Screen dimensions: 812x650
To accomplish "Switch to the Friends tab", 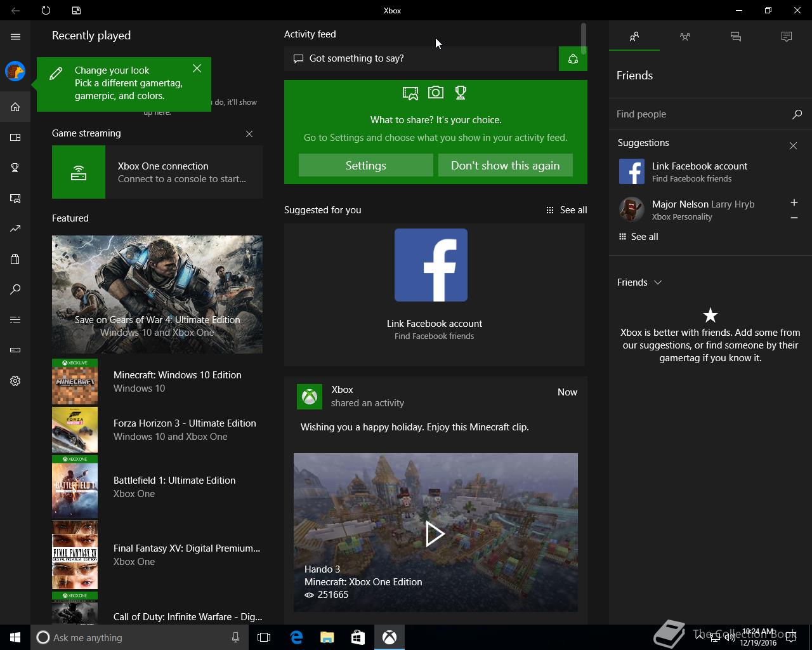I will (634, 37).
